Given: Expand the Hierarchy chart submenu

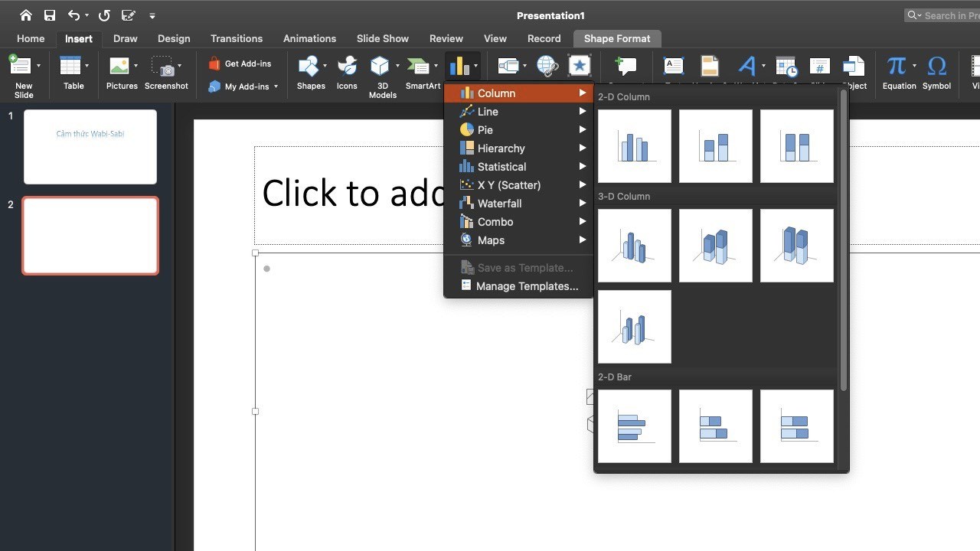Looking at the screenshot, I should [x=519, y=148].
